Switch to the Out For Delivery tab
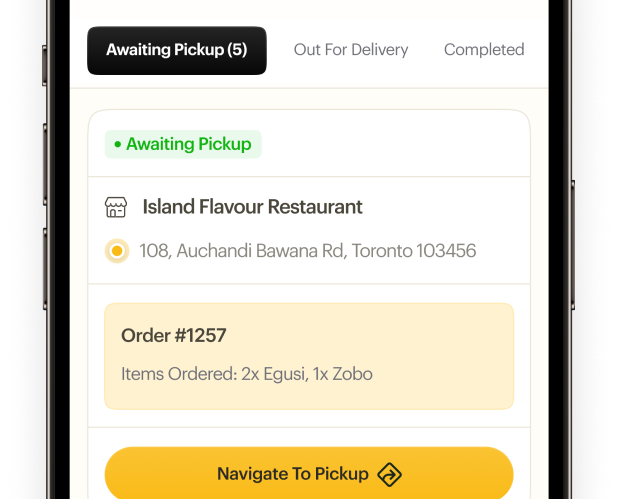618x499 pixels. pos(350,50)
